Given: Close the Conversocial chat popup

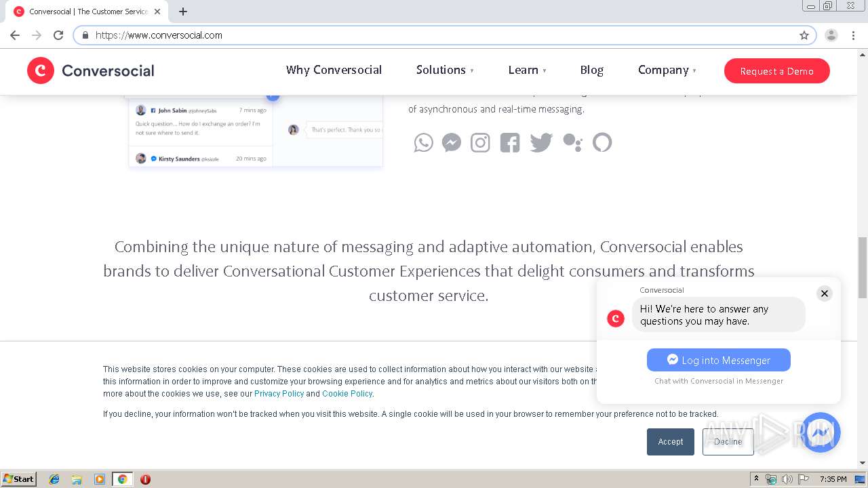Looking at the screenshot, I should pyautogui.click(x=825, y=293).
